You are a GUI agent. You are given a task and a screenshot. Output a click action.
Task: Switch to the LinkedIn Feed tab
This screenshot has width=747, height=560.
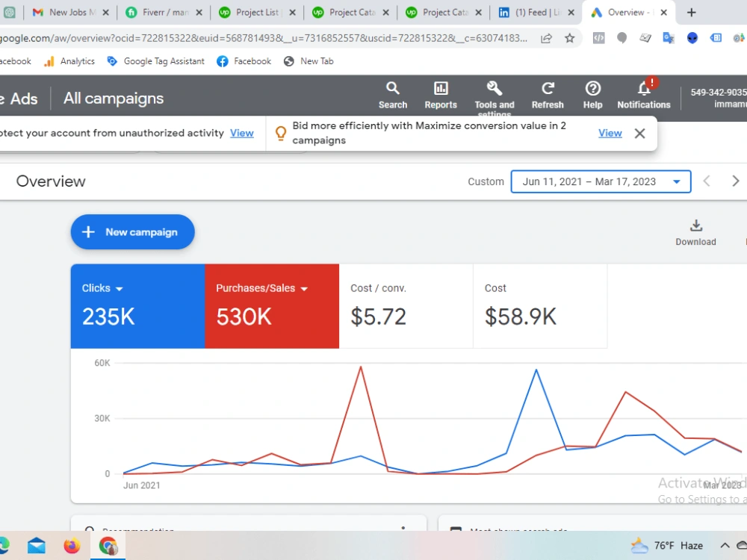536,13
